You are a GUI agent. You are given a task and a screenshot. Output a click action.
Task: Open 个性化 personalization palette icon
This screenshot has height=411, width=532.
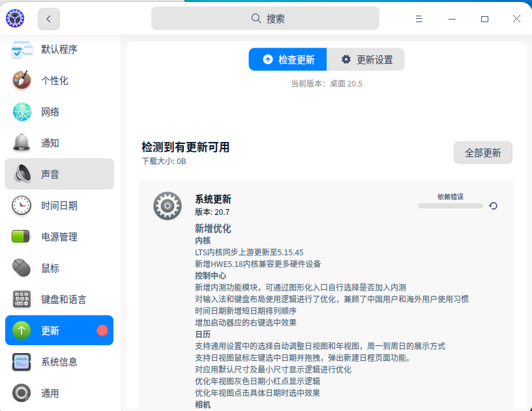(x=22, y=80)
